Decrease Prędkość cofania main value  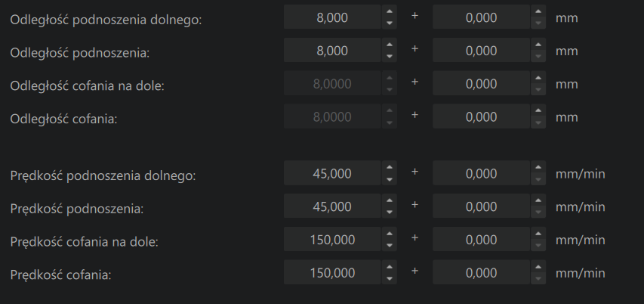tap(390, 278)
